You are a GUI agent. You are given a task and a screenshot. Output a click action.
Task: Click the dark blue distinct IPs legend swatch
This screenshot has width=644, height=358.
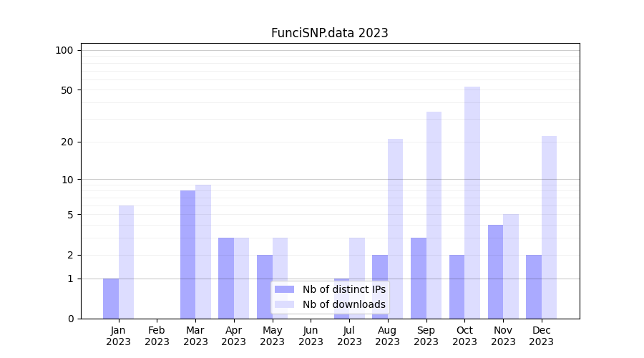[284, 289]
